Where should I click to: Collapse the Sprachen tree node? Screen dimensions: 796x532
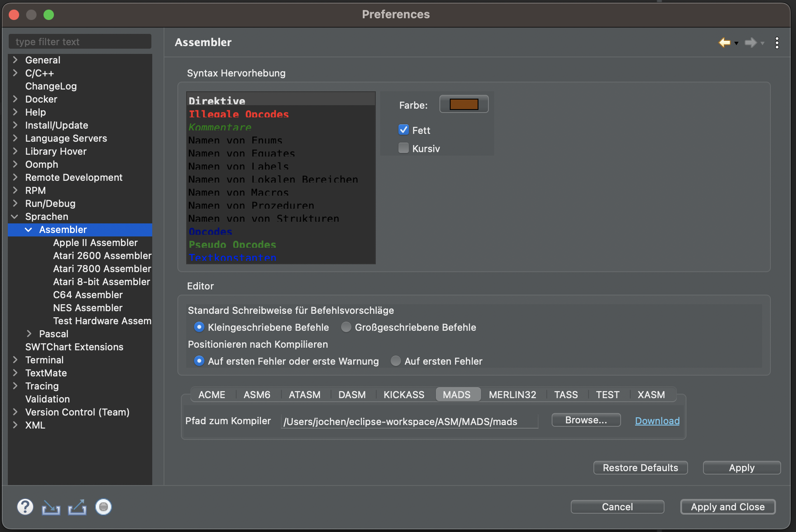coord(15,216)
